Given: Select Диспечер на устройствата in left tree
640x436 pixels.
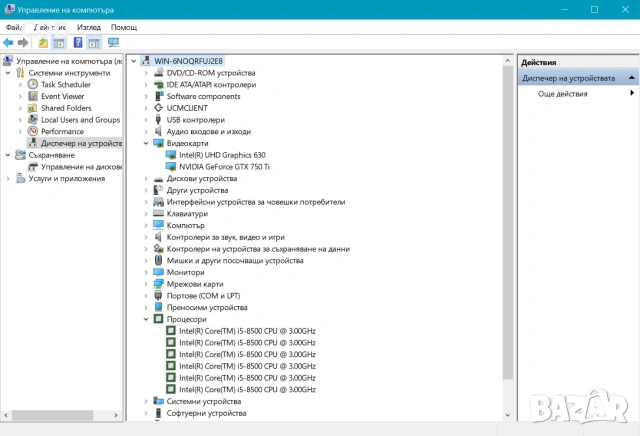Looking at the screenshot, I should tap(81, 143).
